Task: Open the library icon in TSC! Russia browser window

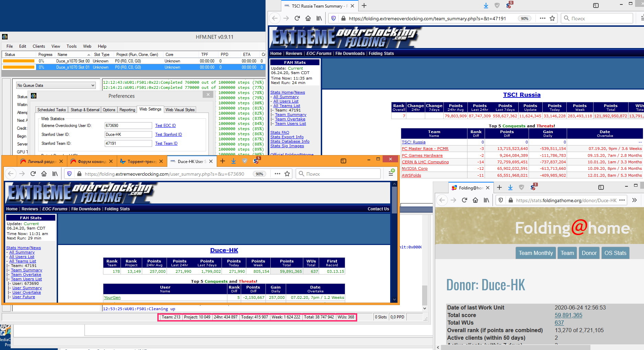Action: (319, 19)
